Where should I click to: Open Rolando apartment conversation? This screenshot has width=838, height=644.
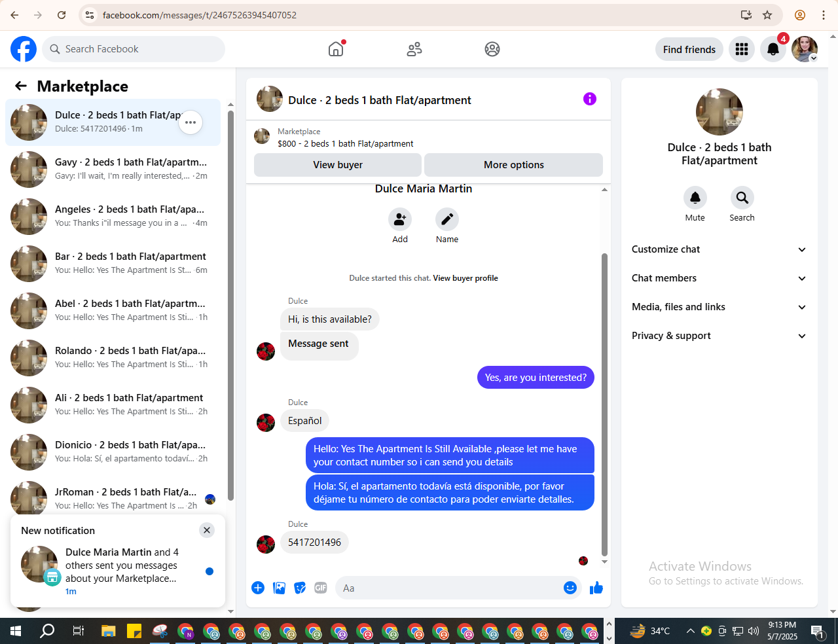point(113,358)
